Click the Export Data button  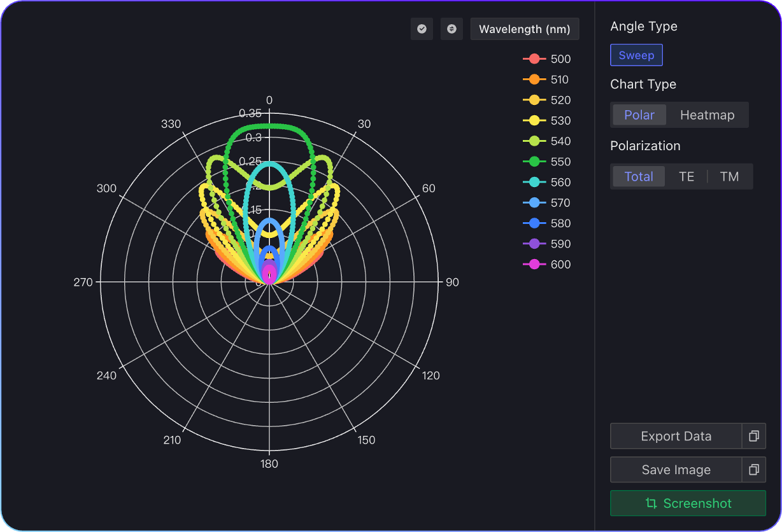tap(676, 437)
